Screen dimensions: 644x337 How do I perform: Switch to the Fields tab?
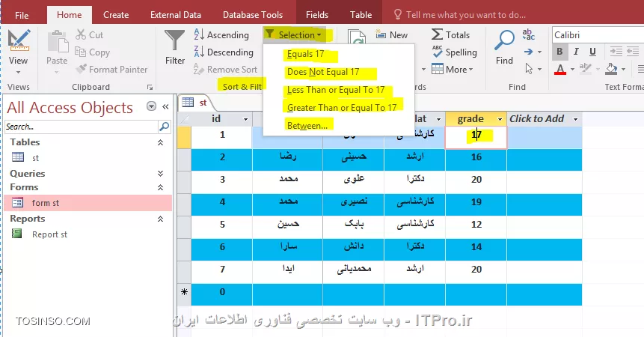pos(317,15)
